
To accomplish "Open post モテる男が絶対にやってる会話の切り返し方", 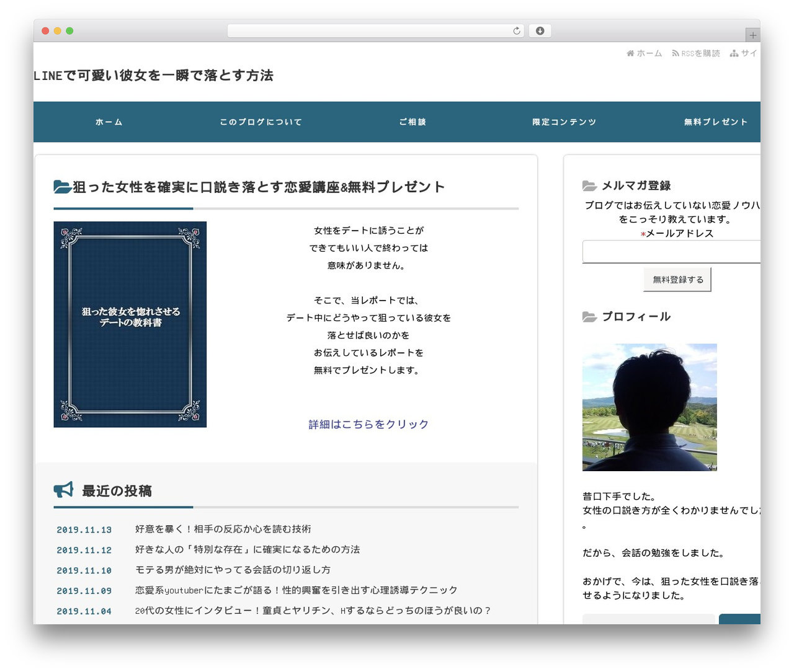I will 233,570.
